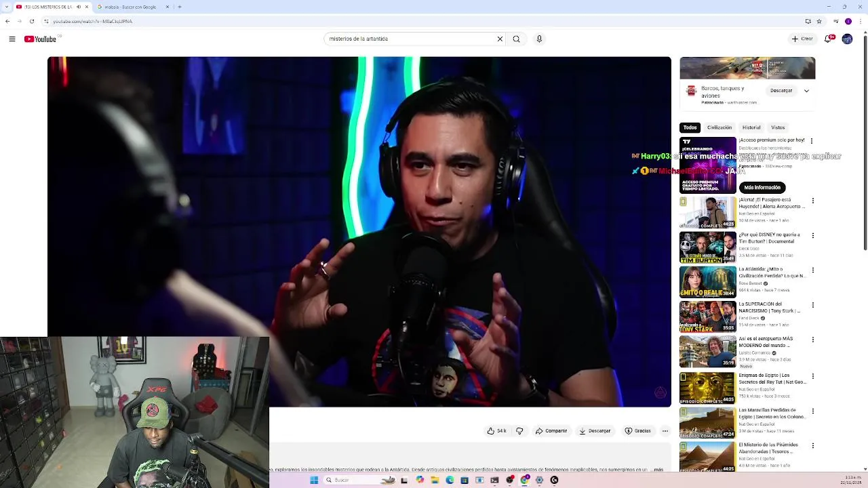868x488 pixels.
Task: Open the YouTube account avatar menu
Action: [847, 39]
